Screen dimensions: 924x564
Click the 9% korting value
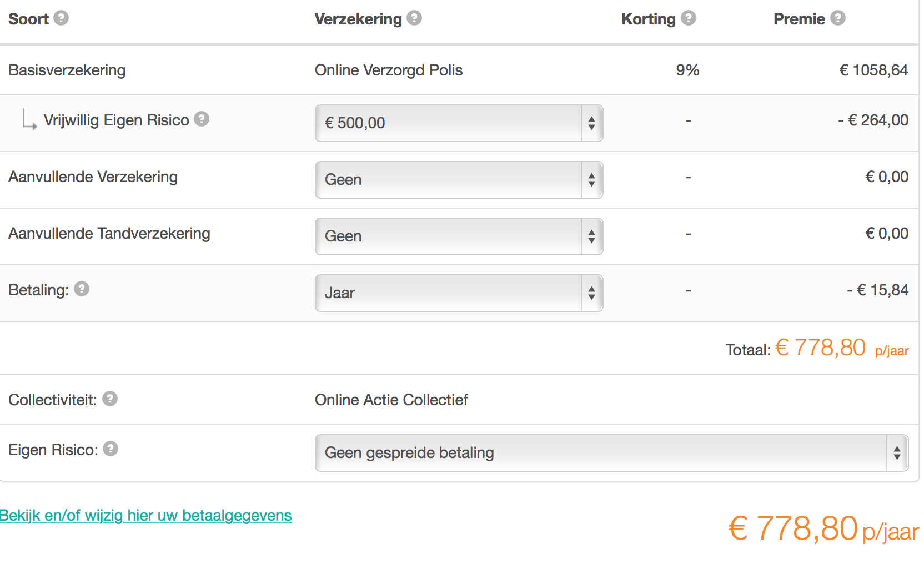point(687,70)
